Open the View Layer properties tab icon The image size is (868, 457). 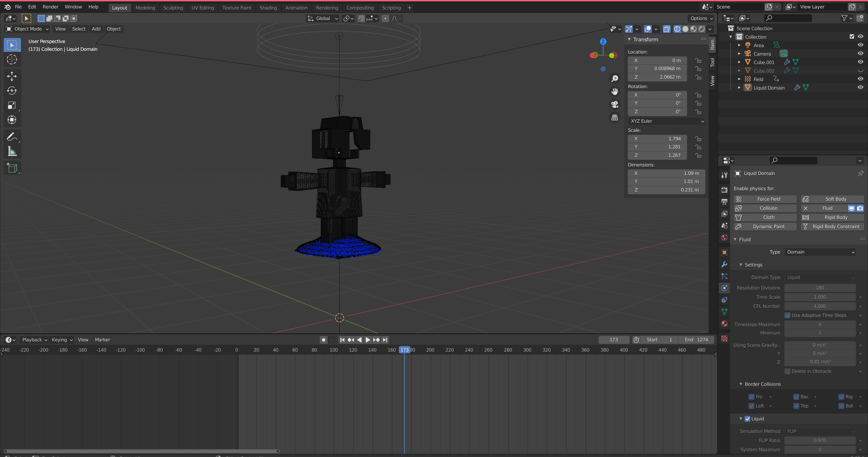(725, 214)
